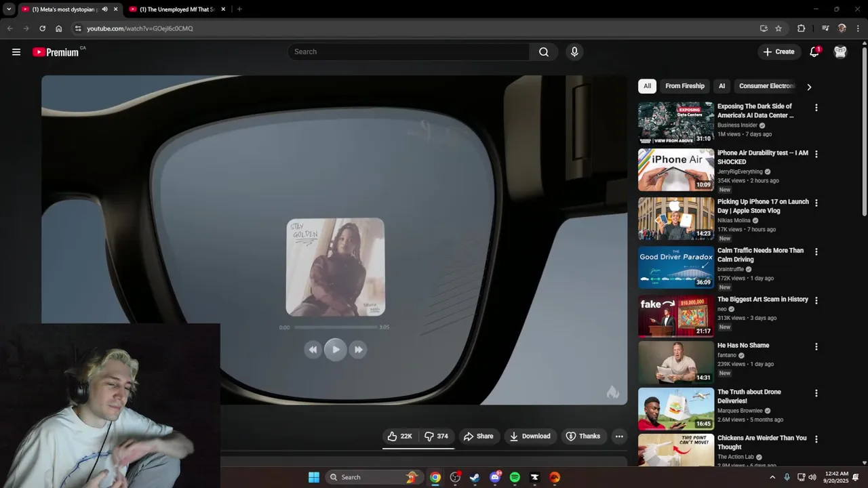The height and width of the screenshot is (488, 868).
Task: Toggle system volume speaker in tray
Action: click(x=812, y=477)
